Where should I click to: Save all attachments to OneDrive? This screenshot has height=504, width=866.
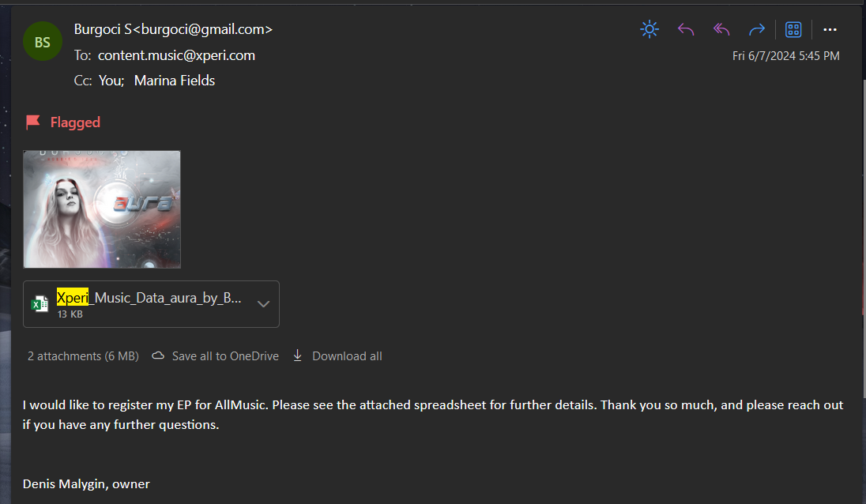224,356
